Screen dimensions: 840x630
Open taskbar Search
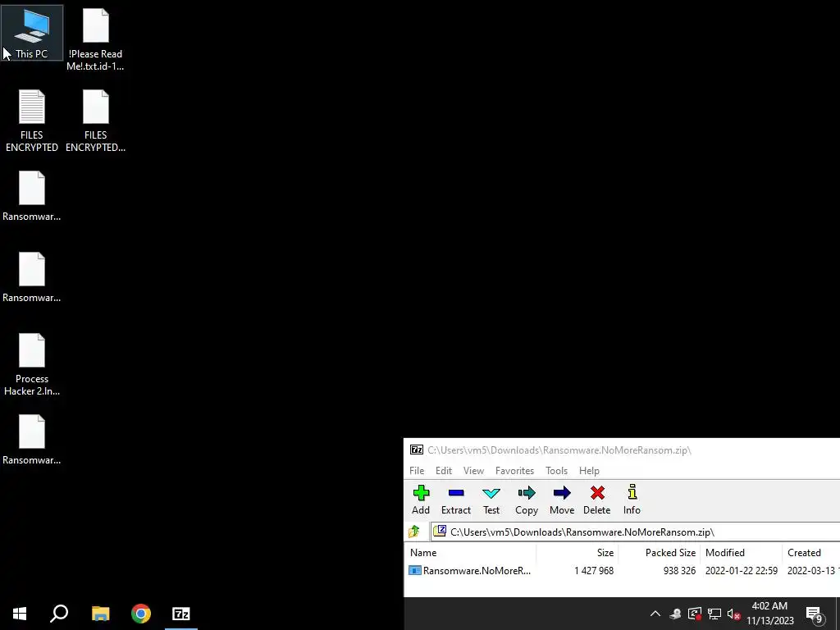[59, 614]
